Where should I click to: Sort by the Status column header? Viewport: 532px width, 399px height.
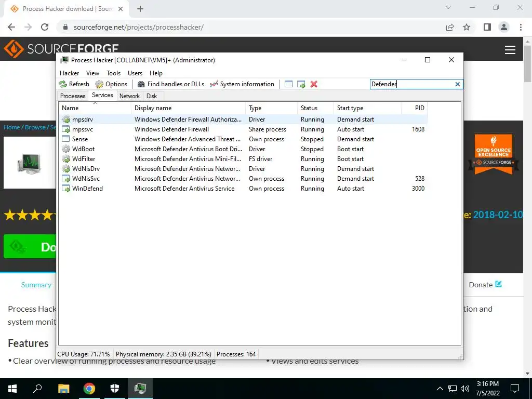(315, 108)
